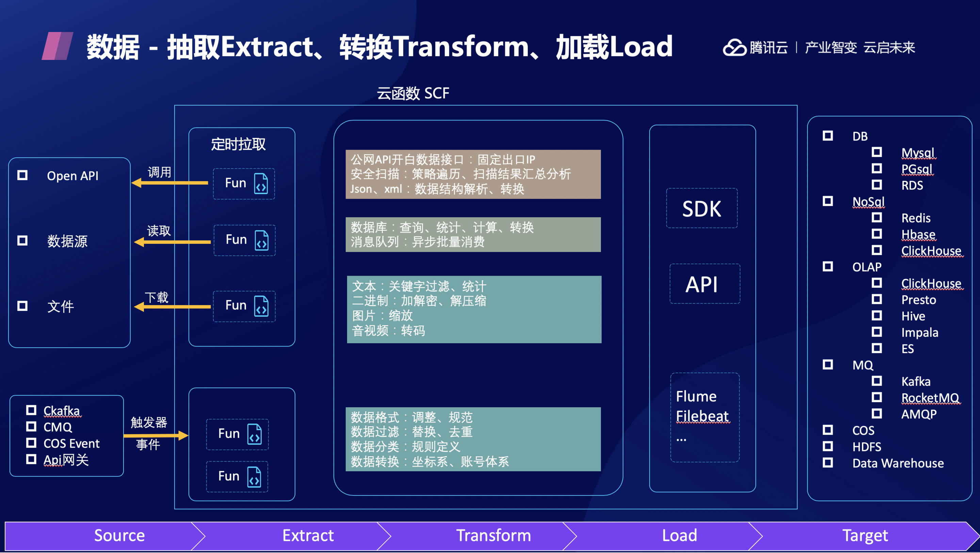Screen dimensions: 980x553
Task: Tick the Ckafka checkbox
Action: click(x=31, y=410)
